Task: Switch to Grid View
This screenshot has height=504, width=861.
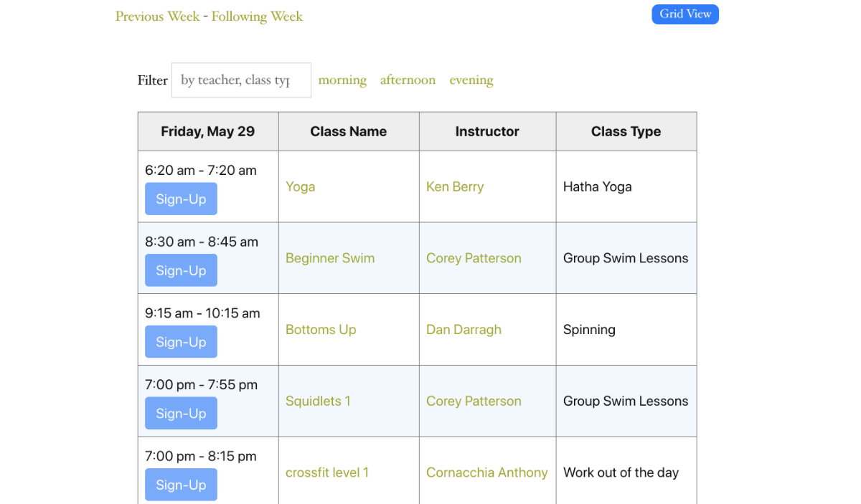Action: 685,14
